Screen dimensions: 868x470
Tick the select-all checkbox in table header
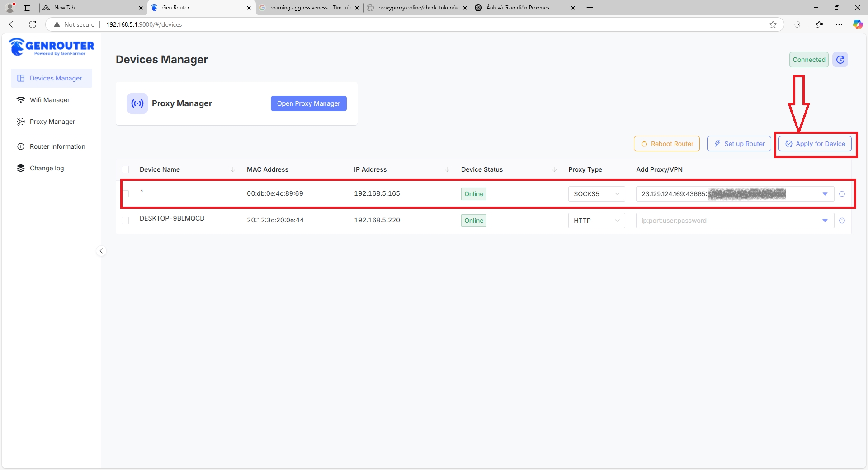[x=125, y=169]
